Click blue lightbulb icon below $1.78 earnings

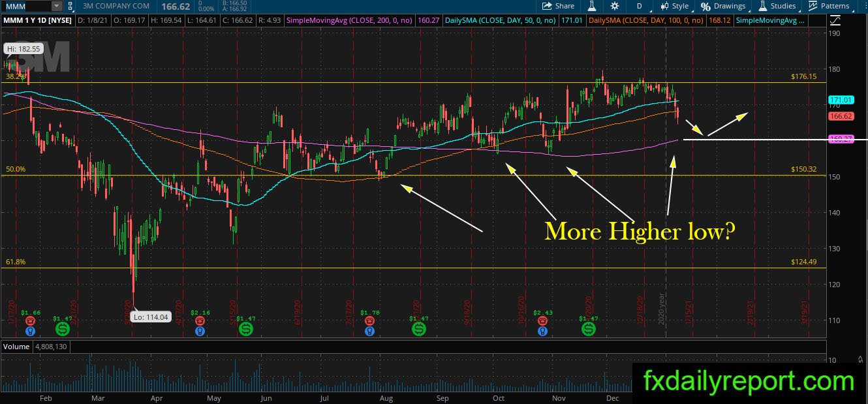(370, 331)
